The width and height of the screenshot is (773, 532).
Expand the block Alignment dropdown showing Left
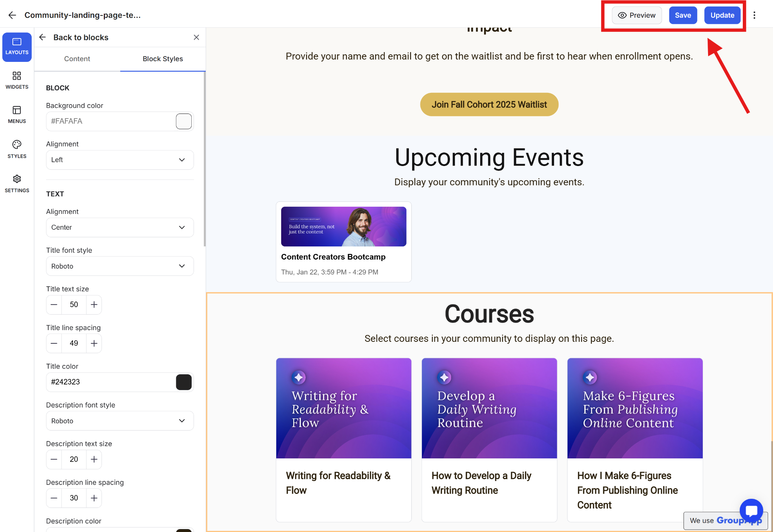point(120,160)
